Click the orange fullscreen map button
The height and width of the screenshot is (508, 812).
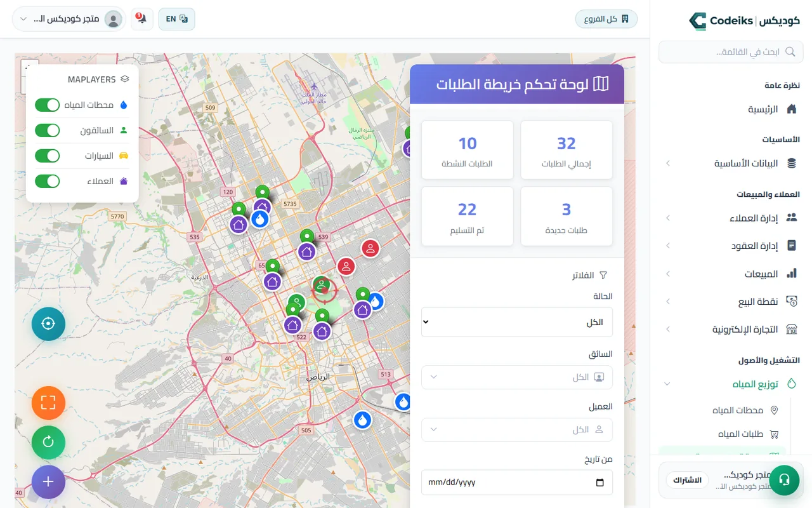[x=48, y=403]
